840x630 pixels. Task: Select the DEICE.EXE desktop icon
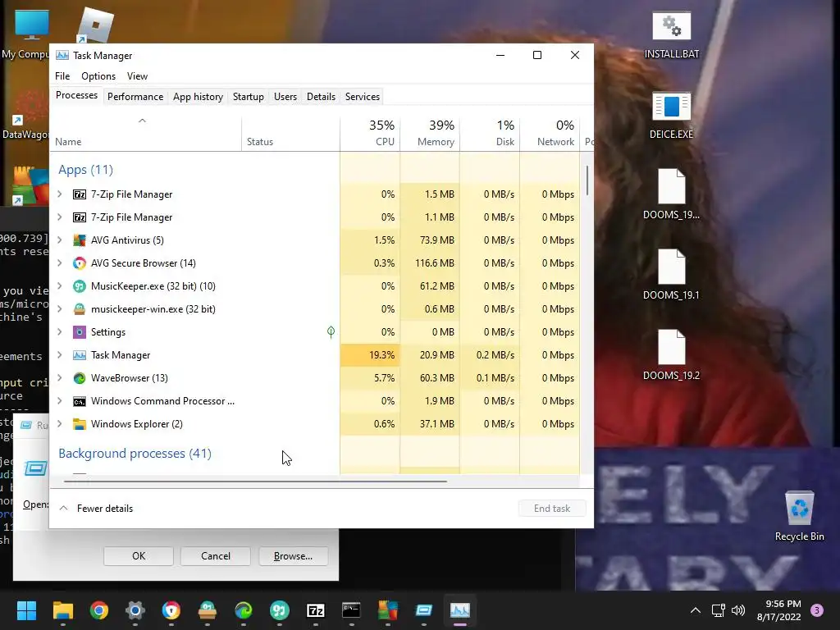(671, 115)
